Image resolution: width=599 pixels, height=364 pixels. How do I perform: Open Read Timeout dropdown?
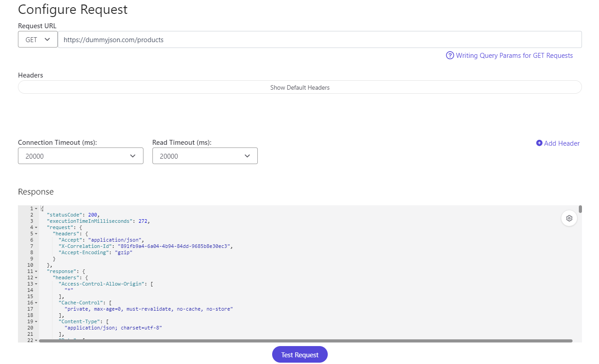click(205, 156)
